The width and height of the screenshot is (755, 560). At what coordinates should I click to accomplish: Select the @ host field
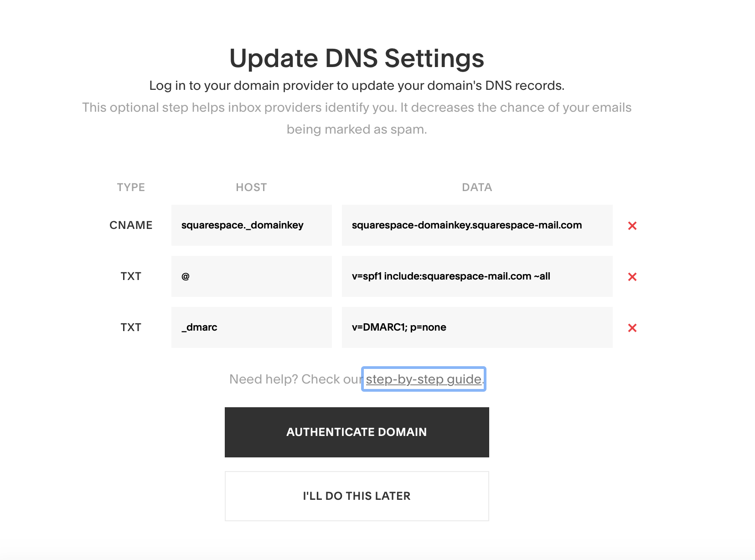(252, 276)
